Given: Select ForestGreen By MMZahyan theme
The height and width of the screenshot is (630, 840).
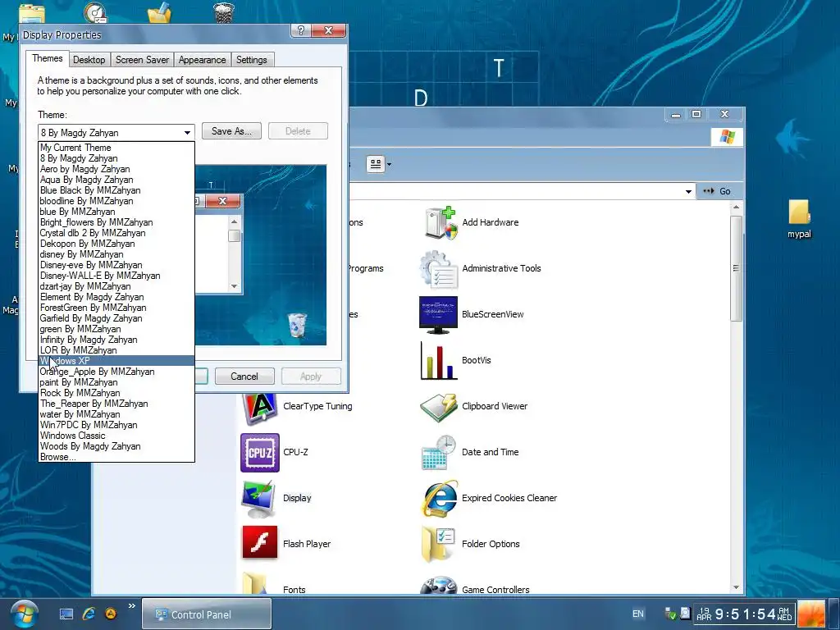Looking at the screenshot, I should 116,308.
